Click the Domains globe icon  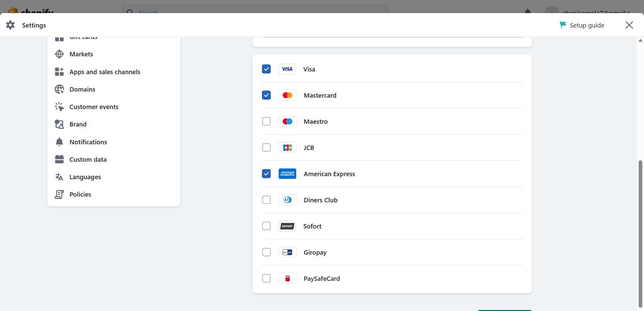pos(59,89)
